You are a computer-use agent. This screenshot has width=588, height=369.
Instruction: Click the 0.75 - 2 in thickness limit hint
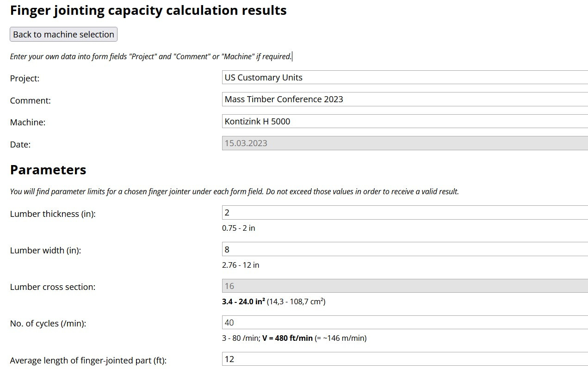point(239,228)
